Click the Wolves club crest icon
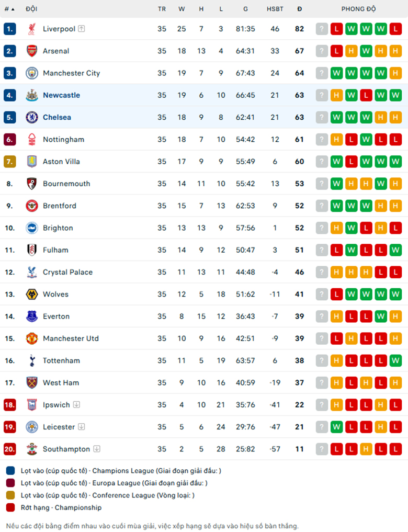This screenshot has height=532, width=408. tap(32, 294)
